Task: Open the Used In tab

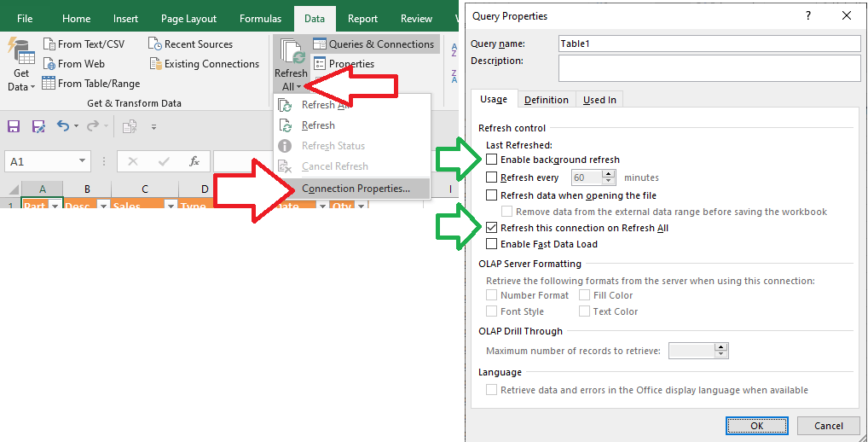Action: click(599, 100)
